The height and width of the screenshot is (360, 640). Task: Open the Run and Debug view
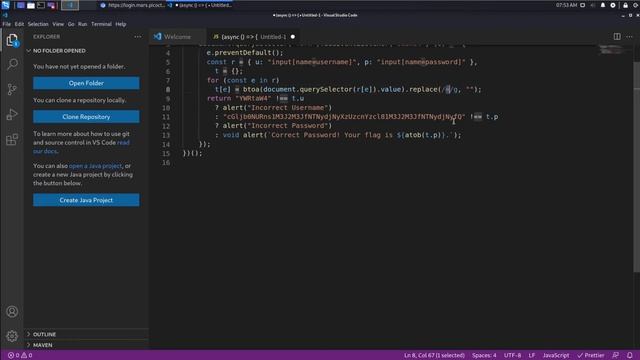click(x=12, y=114)
